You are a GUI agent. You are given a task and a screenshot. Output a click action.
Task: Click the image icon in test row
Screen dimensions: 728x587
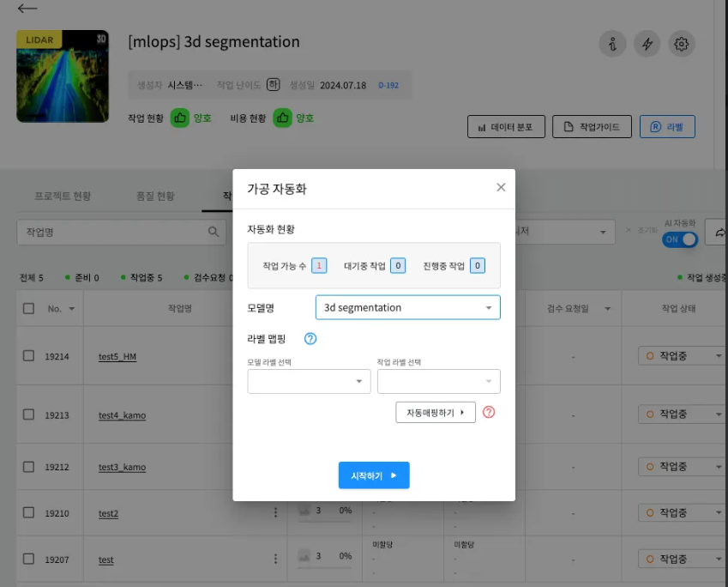[304, 556]
